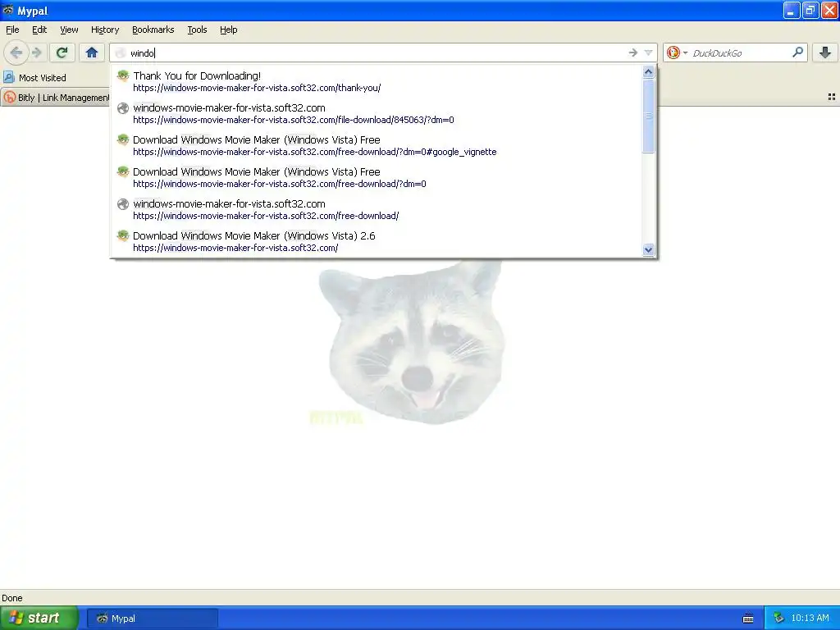Click the Forward navigation arrow
The image size is (840, 630).
(x=37, y=52)
